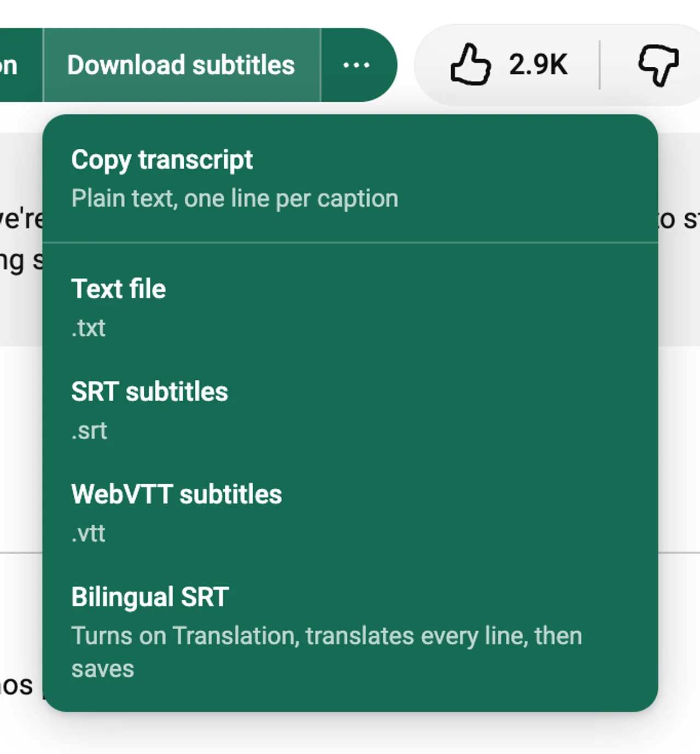Select WebVTT subtitles .vtt option
This screenshot has height=754, width=700.
click(350, 514)
